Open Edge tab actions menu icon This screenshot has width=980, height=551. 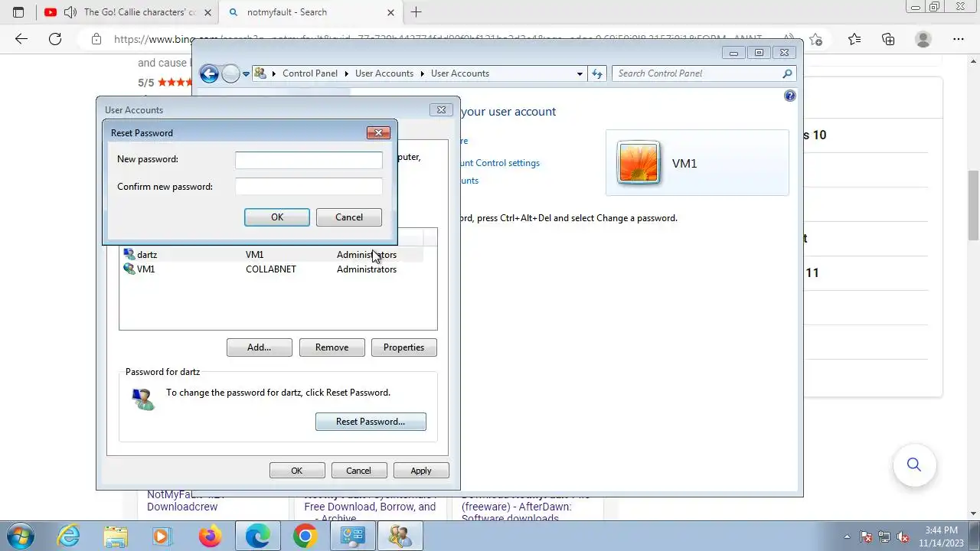(18, 12)
